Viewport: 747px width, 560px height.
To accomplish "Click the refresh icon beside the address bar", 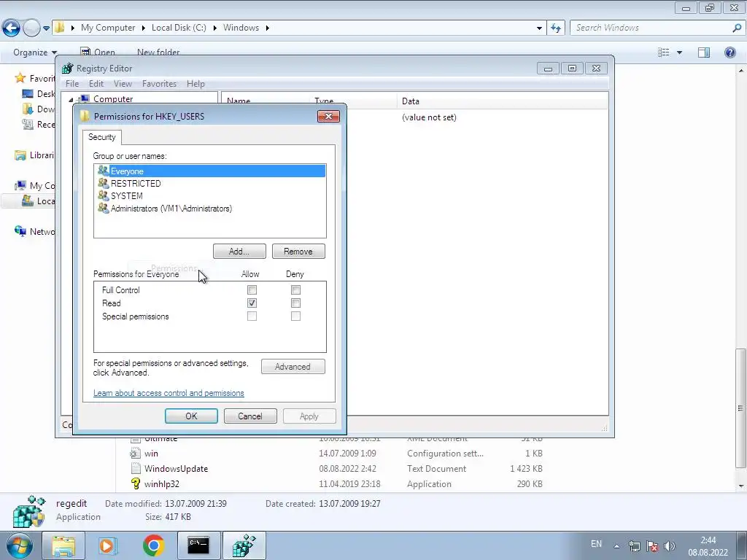I will coord(556,28).
